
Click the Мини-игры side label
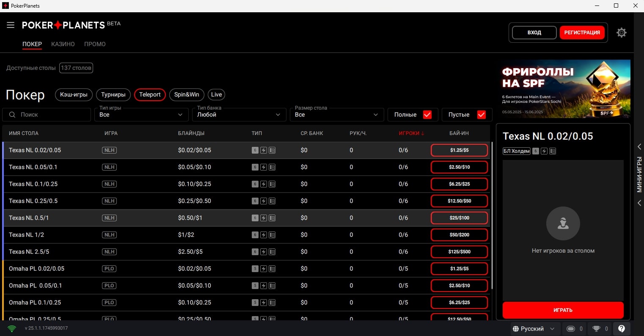tap(639, 174)
